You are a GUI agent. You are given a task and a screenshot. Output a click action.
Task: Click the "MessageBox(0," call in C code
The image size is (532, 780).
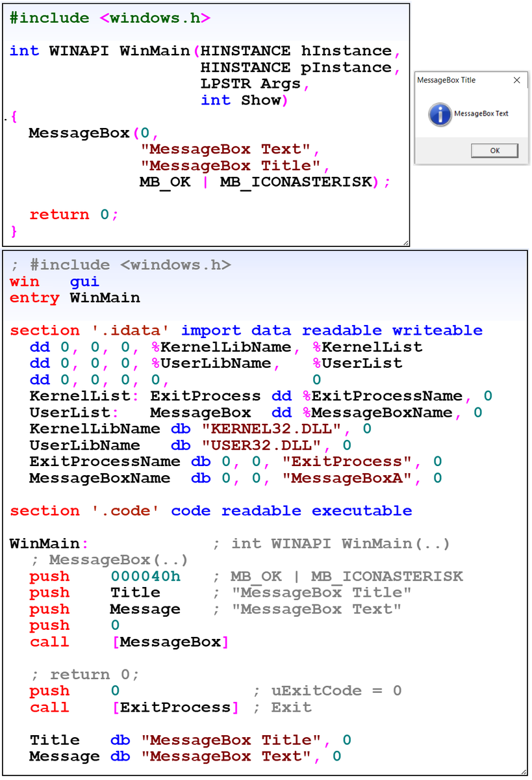coord(94,134)
